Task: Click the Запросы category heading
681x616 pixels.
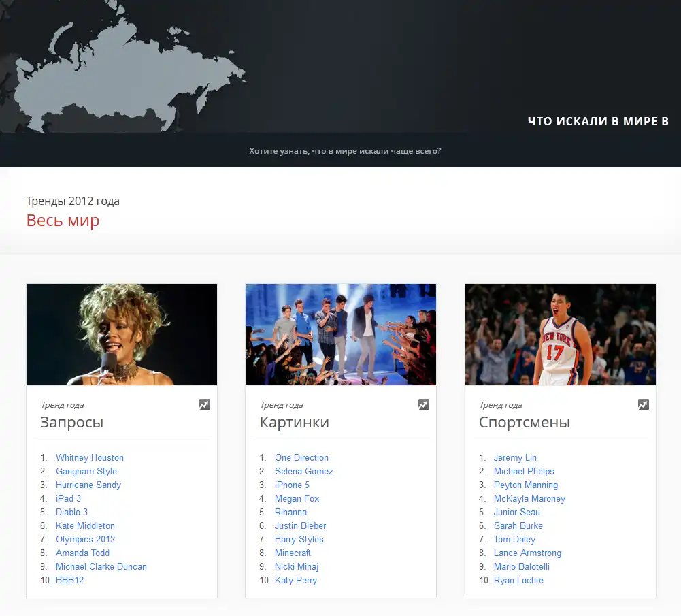Action: click(72, 422)
